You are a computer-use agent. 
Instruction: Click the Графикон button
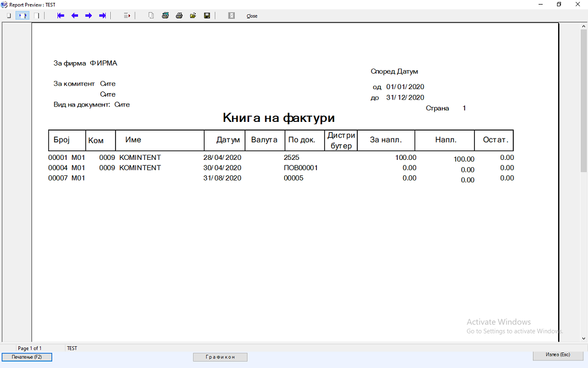click(221, 357)
